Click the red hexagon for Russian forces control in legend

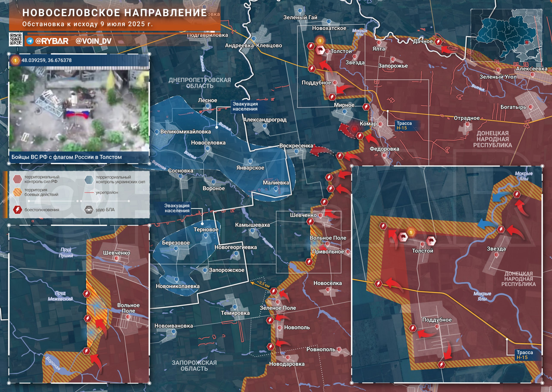pyautogui.click(x=18, y=179)
